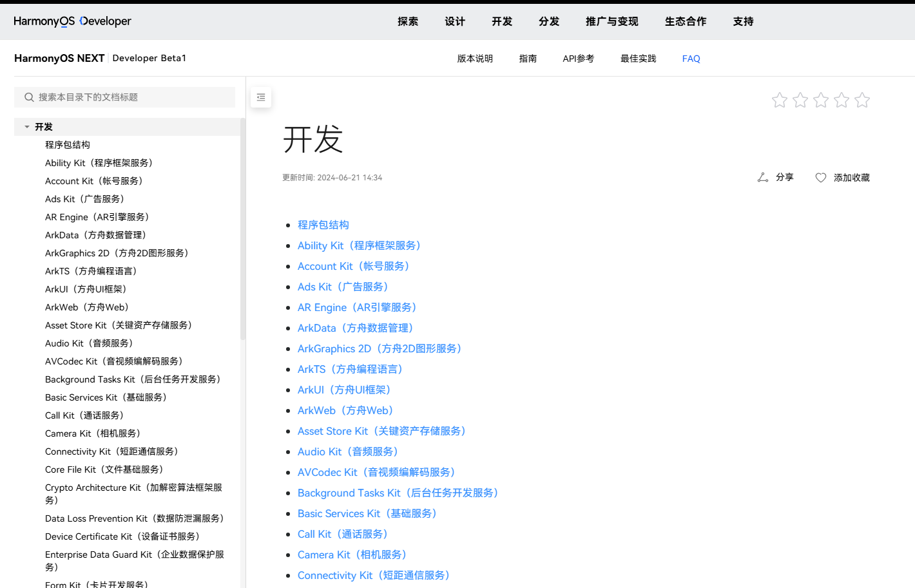Open the Asset Store Kit content link
Screen dimensions: 915x588
pyautogui.click(x=384, y=431)
